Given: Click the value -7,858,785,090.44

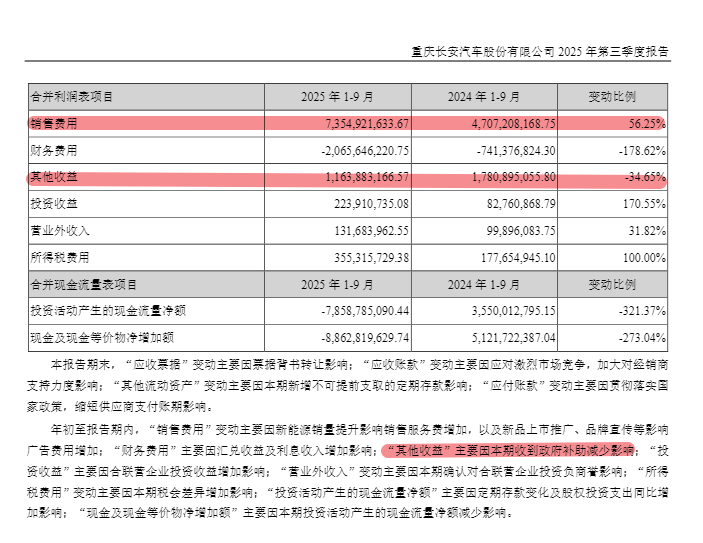Looking at the screenshot, I should click(x=365, y=311).
